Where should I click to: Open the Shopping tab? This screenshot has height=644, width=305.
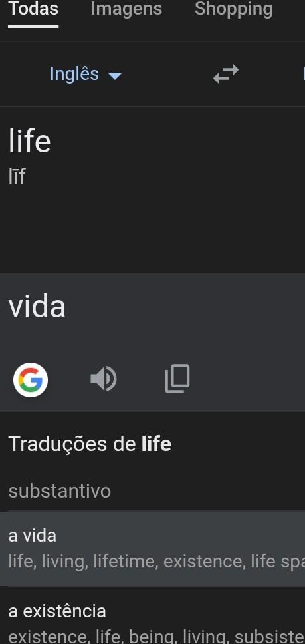click(234, 9)
